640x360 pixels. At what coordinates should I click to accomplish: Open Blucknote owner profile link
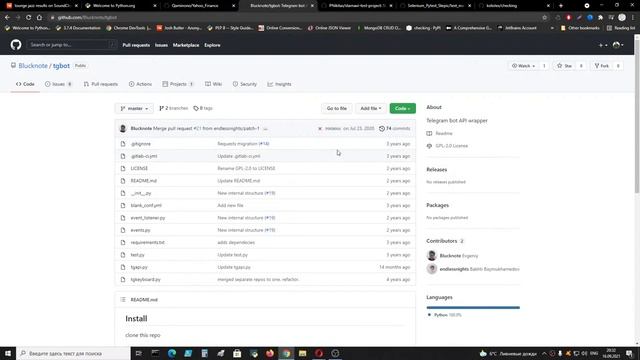coord(33,66)
